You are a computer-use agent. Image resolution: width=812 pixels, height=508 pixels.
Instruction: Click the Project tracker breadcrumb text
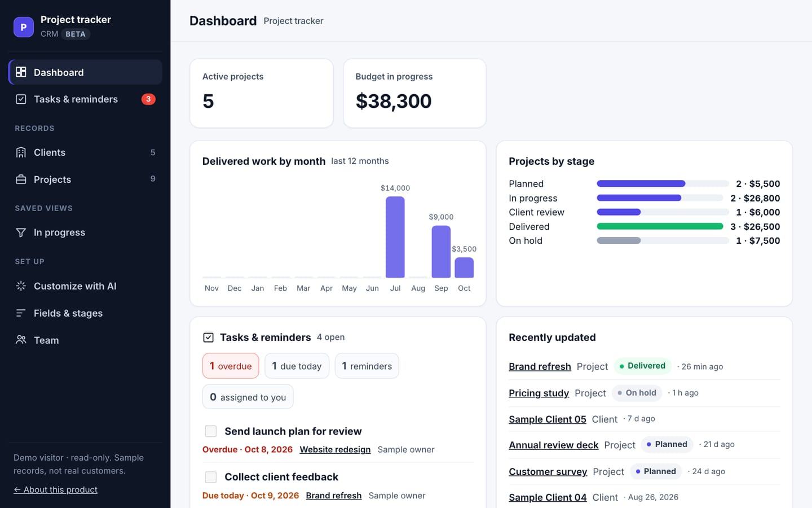pos(293,21)
